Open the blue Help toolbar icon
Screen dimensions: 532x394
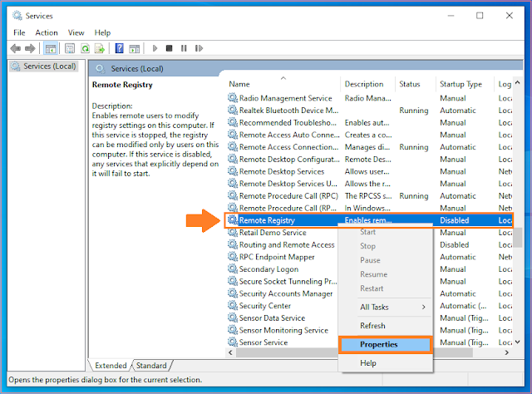point(119,48)
